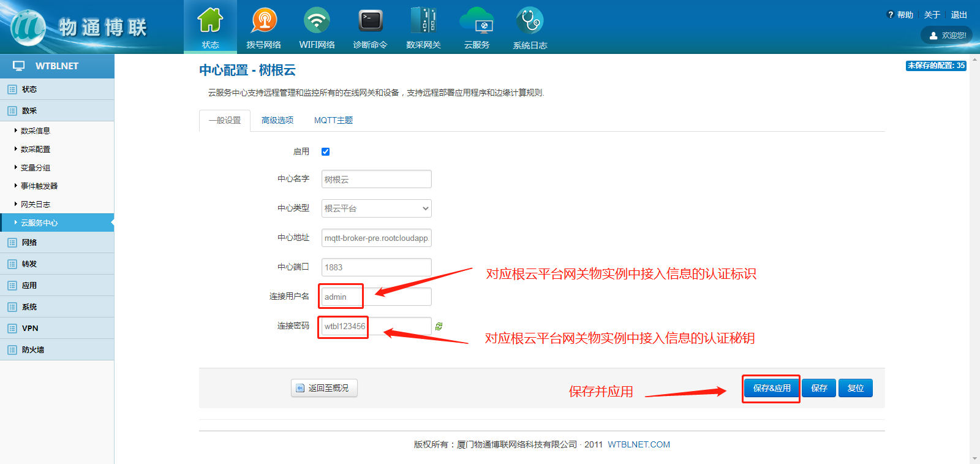Click the list icon beside 应用 in sidebar
This screenshot has width=980, height=464.
point(12,286)
